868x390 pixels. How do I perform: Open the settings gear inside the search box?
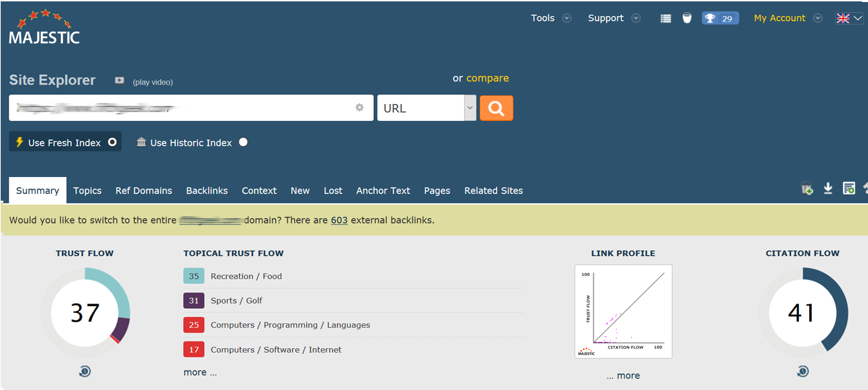(x=360, y=107)
